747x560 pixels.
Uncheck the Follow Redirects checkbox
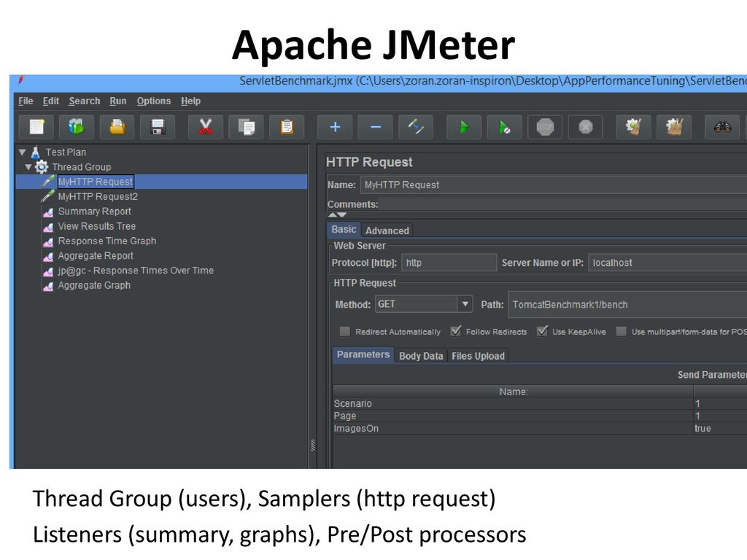point(455,332)
